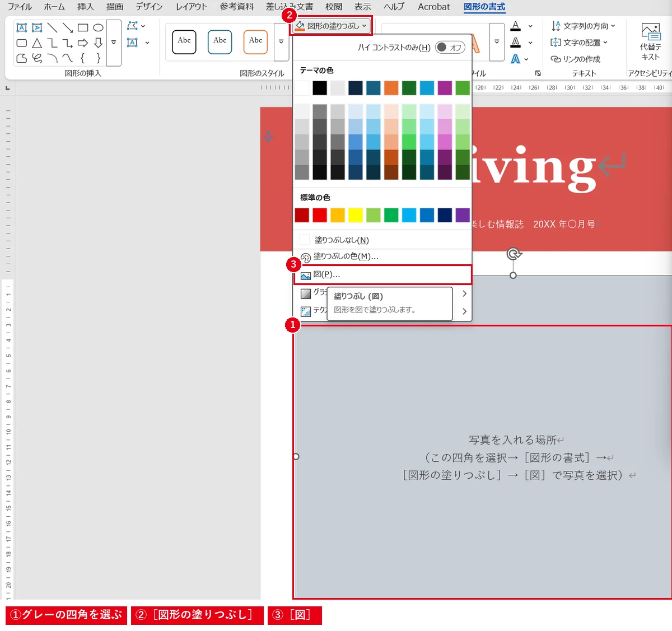672x631 pixels.
Task: Expand the 文字の配置 dropdown
Action: tap(579, 43)
